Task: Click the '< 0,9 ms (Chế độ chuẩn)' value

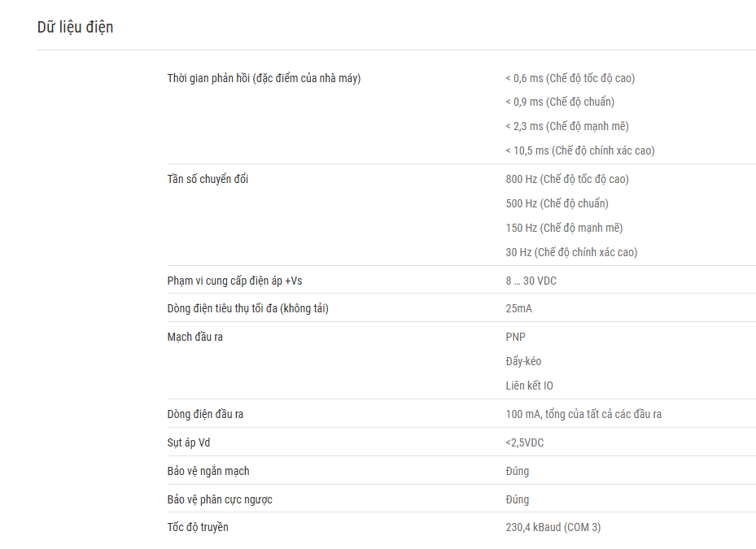Action: click(560, 102)
